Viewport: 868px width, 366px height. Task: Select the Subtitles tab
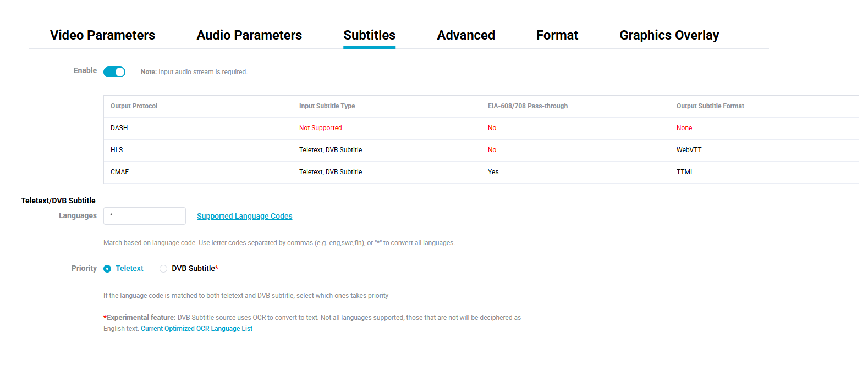[x=369, y=35]
